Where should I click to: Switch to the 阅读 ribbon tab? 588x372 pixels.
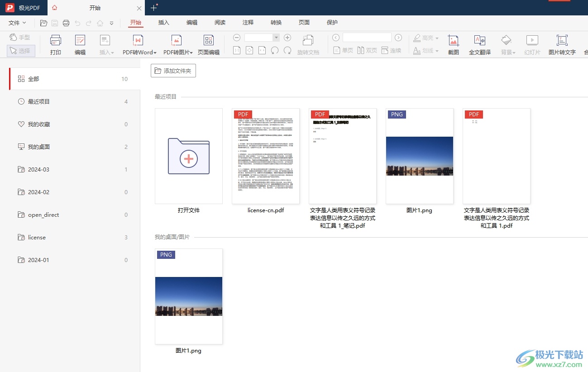[x=220, y=23]
